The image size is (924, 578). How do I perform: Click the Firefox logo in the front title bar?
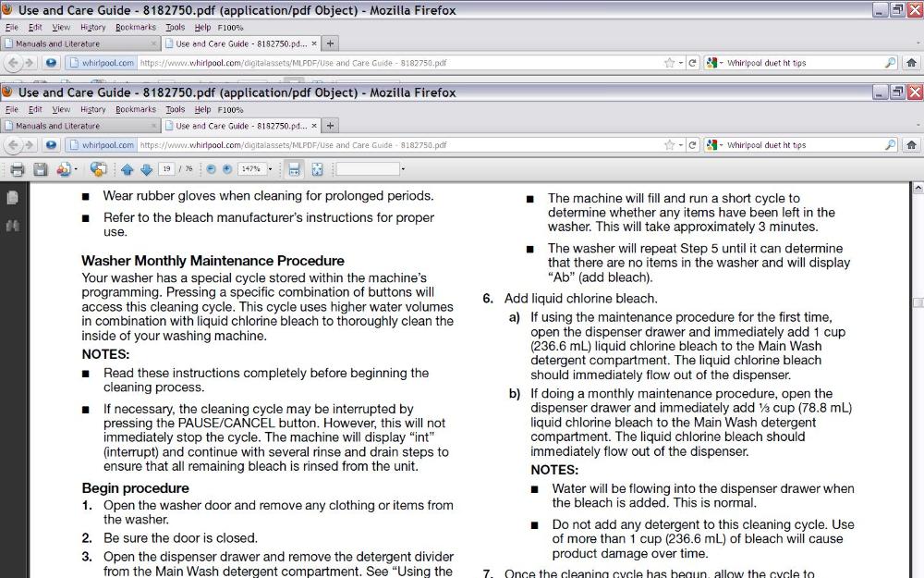[x=7, y=92]
